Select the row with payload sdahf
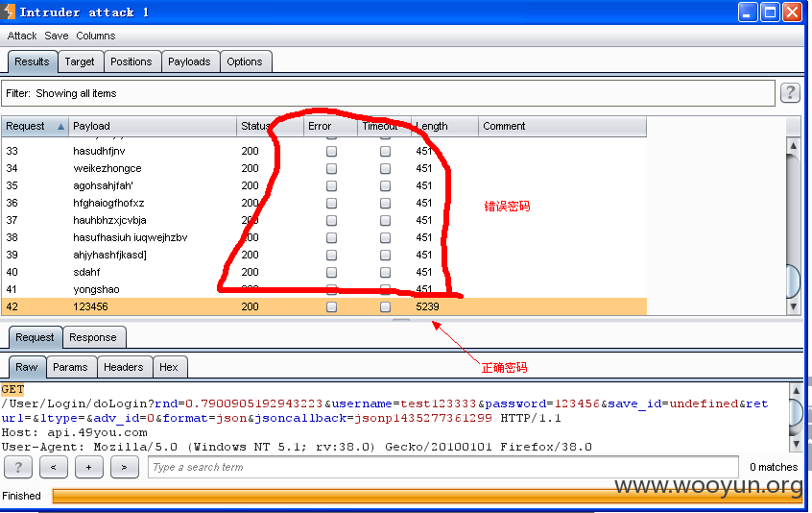The width and height of the screenshot is (812, 513). [x=324, y=272]
